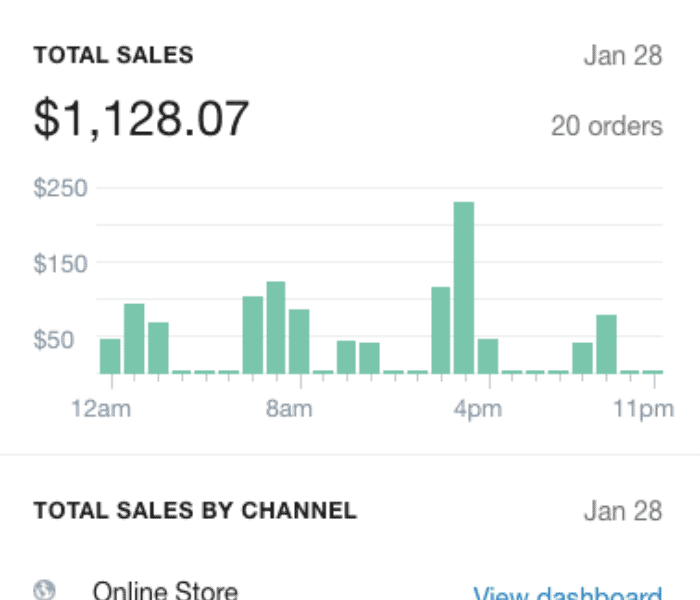700x600 pixels.
Task: Select the chart bar at the 8am tick
Action: coord(299,341)
